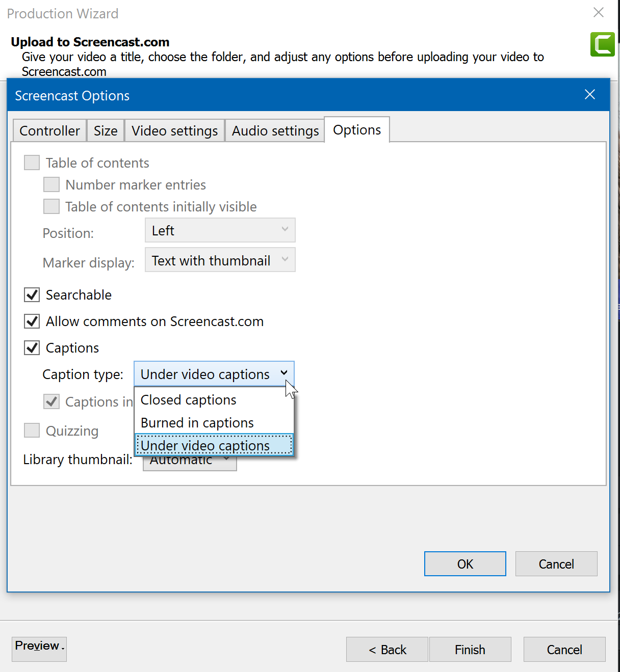Click the Upload to Screencast.com heading
The height and width of the screenshot is (672, 620).
[90, 42]
